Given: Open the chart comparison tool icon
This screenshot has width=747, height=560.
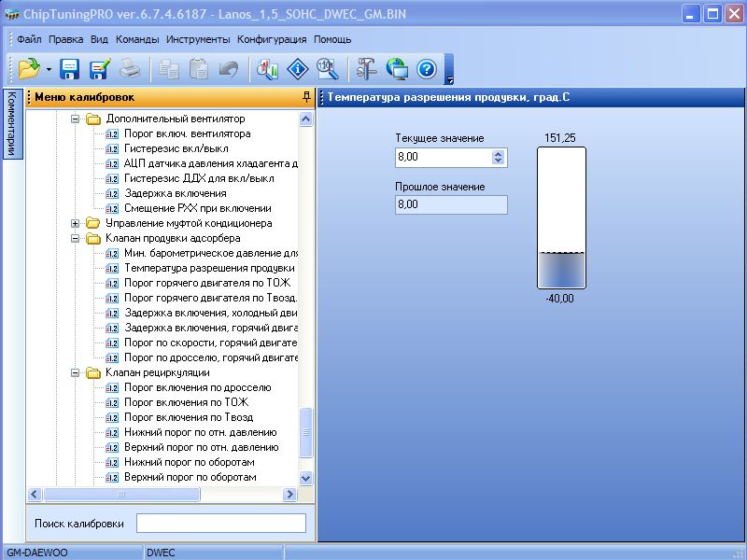Looking at the screenshot, I should (x=268, y=68).
